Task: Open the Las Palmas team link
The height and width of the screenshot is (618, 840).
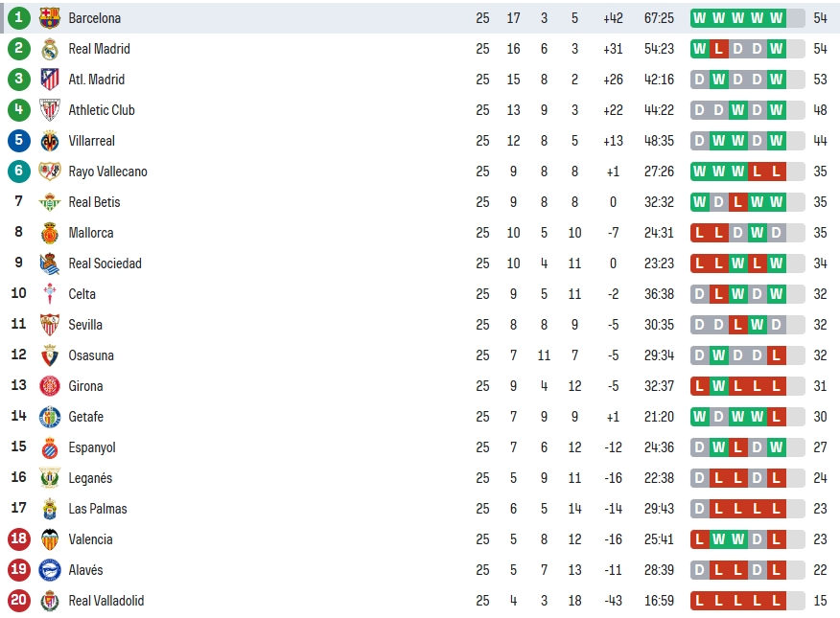Action: pos(98,509)
